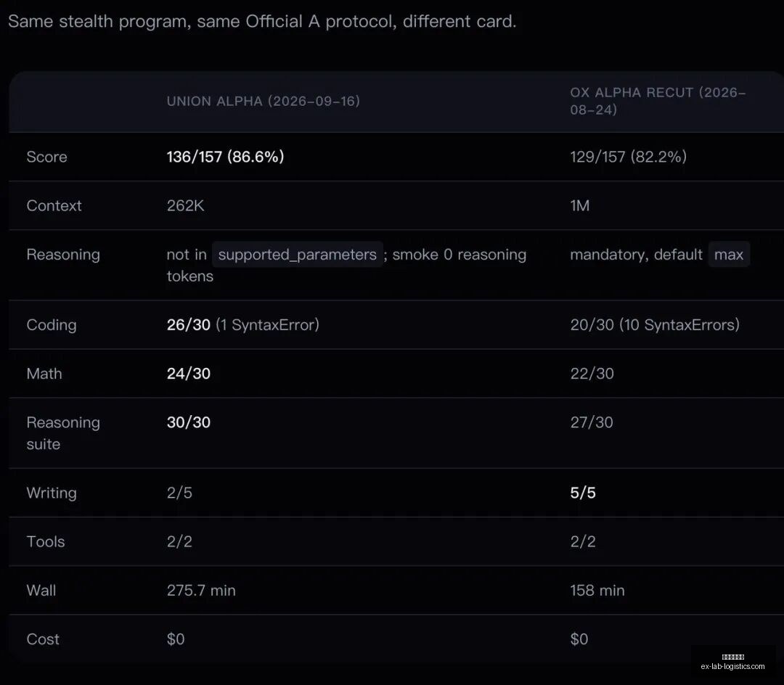The image size is (784, 685).
Task: Select the "Cost" row label
Action: click(x=43, y=639)
